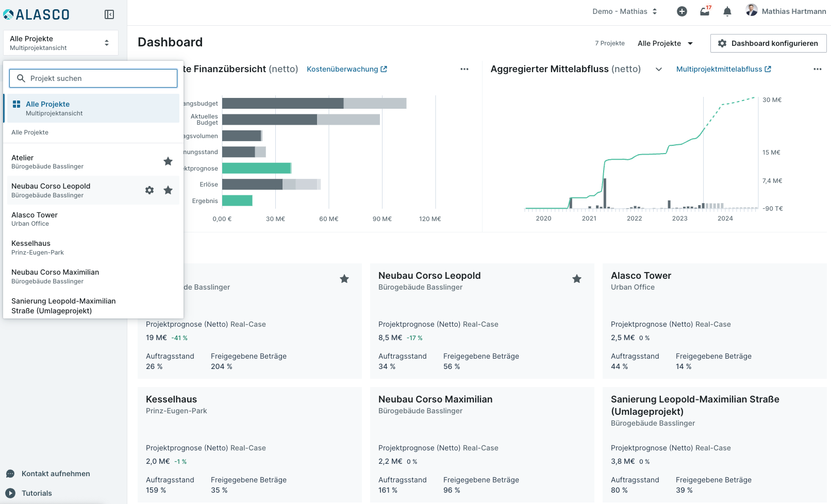This screenshot has height=504, width=831.
Task: Click the Alle Projekte grid icon
Action: [x=16, y=104]
